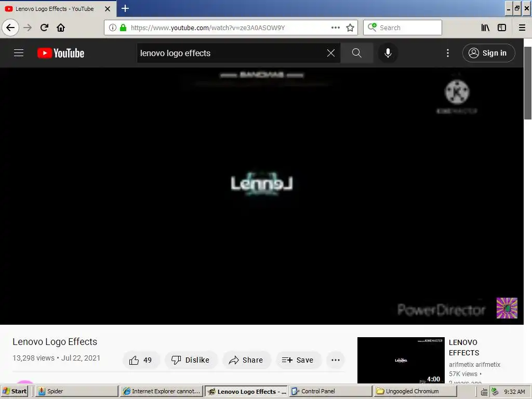Open more actions ellipsis below video

[336, 360]
